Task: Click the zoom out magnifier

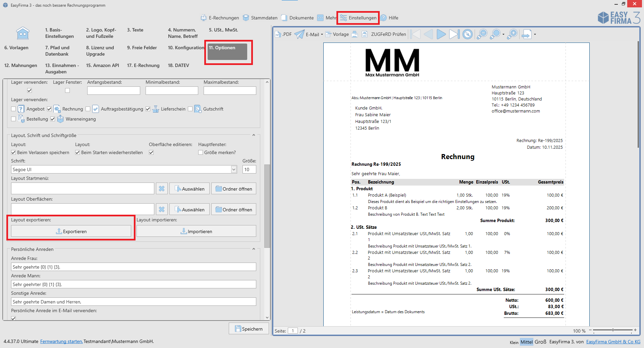Action: coord(482,34)
